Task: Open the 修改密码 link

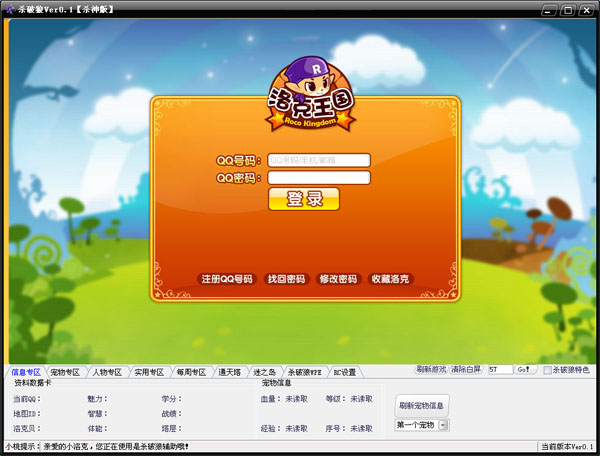Action: click(338, 279)
